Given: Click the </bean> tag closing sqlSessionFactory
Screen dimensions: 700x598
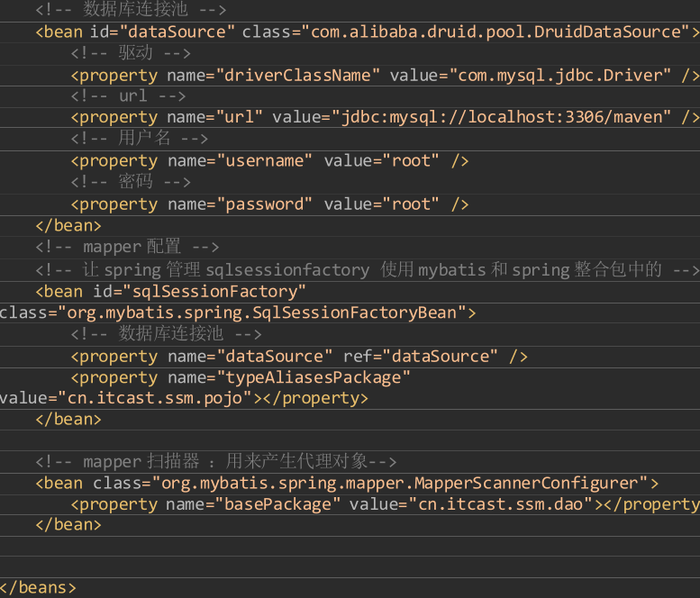Looking at the screenshot, I should (68, 420).
